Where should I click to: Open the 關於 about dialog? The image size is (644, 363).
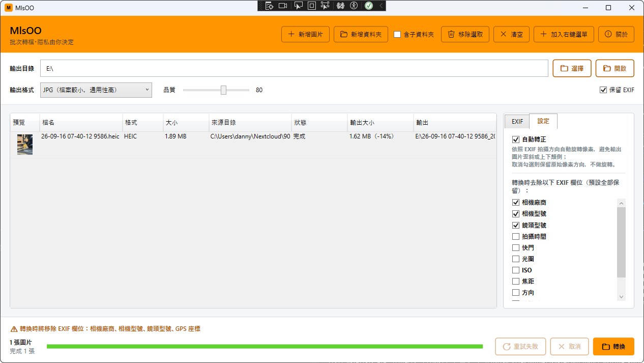616,34
